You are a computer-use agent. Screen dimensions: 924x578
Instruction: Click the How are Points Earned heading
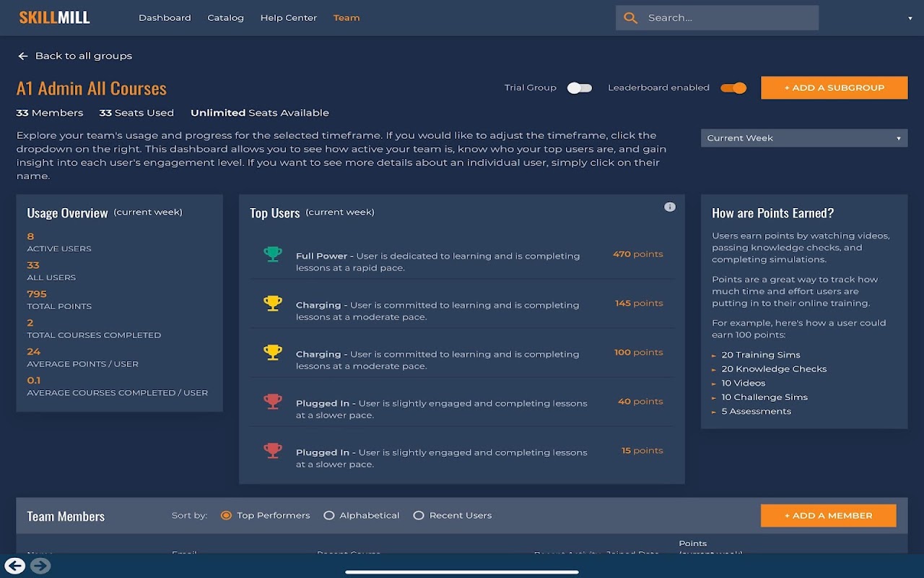(x=773, y=213)
